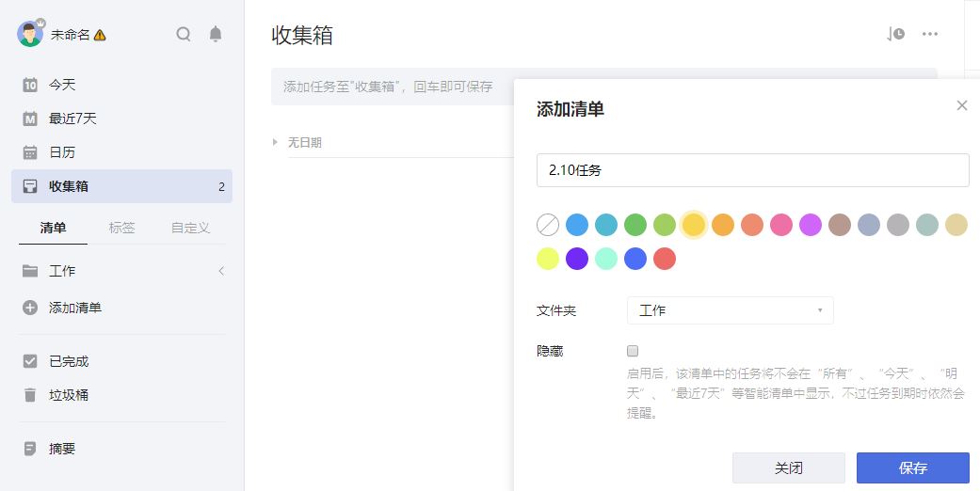The image size is (980, 491).
Task: Click the add task input in 收集箱
Action: [x=393, y=87]
